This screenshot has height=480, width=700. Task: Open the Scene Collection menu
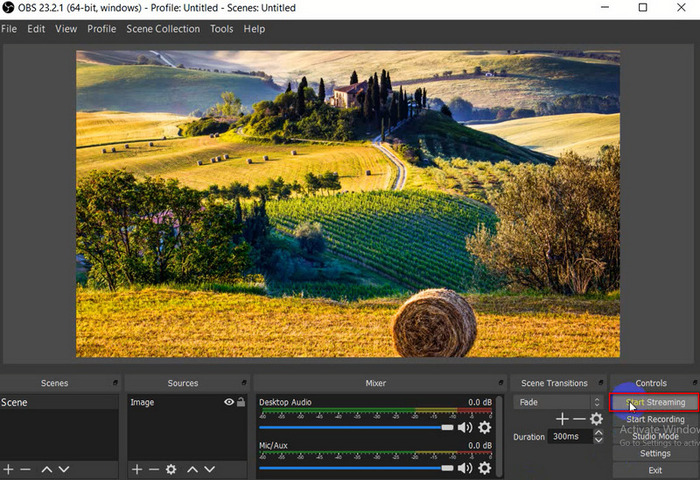tap(163, 29)
